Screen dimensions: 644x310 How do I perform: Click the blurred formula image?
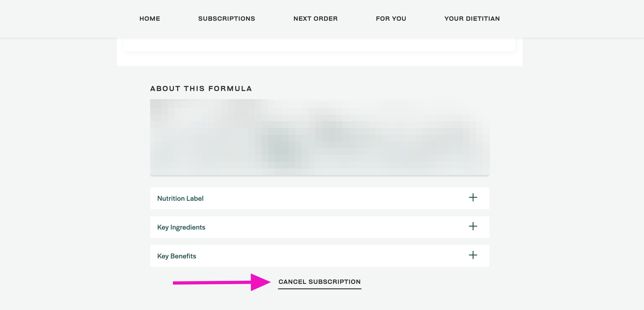click(320, 137)
